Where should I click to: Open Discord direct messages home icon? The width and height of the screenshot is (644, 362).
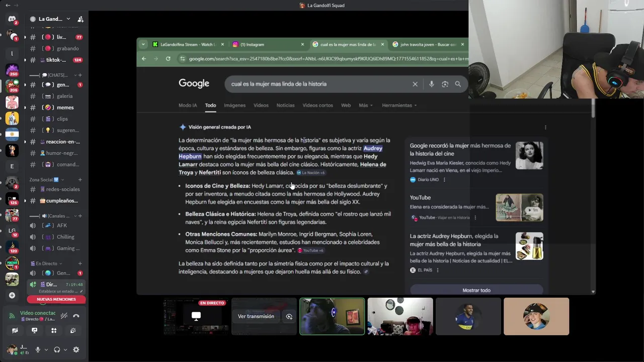click(12, 19)
